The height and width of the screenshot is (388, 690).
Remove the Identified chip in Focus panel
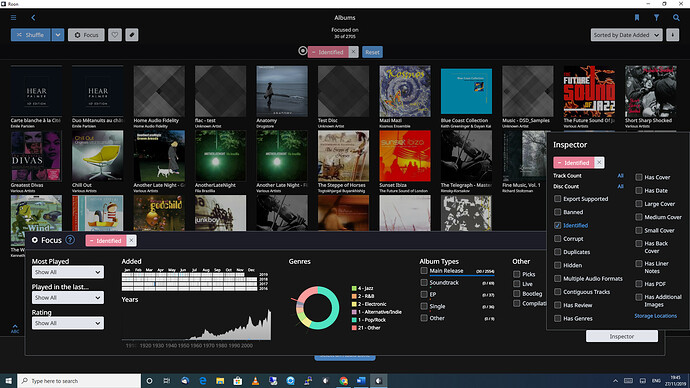pyautogui.click(x=131, y=241)
